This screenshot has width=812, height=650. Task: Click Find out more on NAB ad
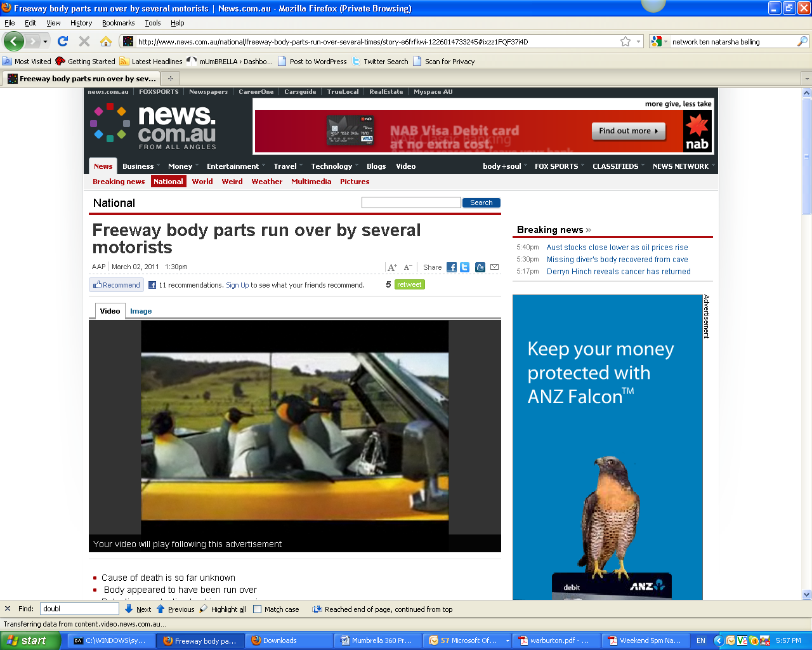point(629,131)
